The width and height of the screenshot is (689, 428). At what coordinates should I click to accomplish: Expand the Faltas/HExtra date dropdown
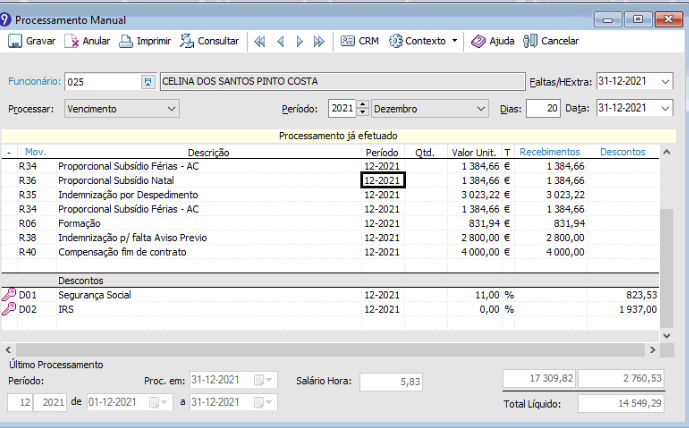pos(666,81)
